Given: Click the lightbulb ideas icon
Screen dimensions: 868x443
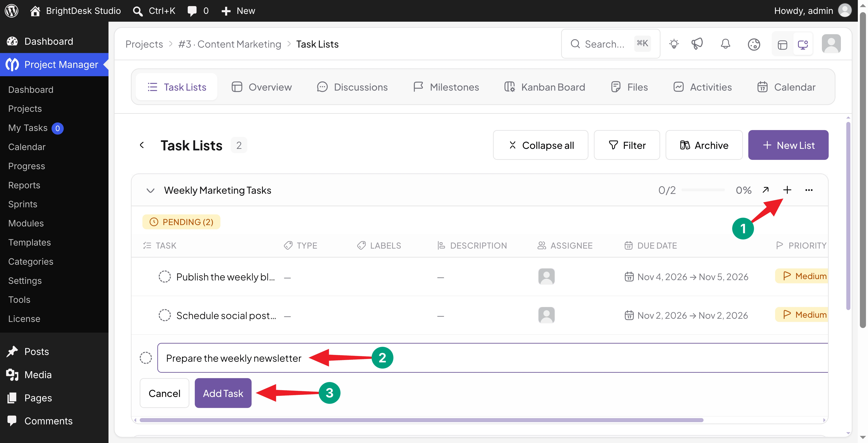Looking at the screenshot, I should pyautogui.click(x=674, y=44).
